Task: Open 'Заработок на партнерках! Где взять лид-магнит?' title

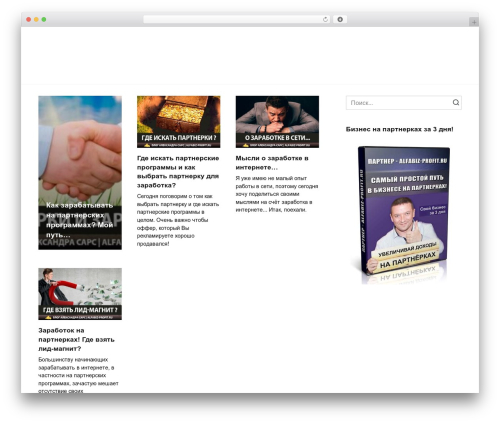Action: tap(76, 339)
